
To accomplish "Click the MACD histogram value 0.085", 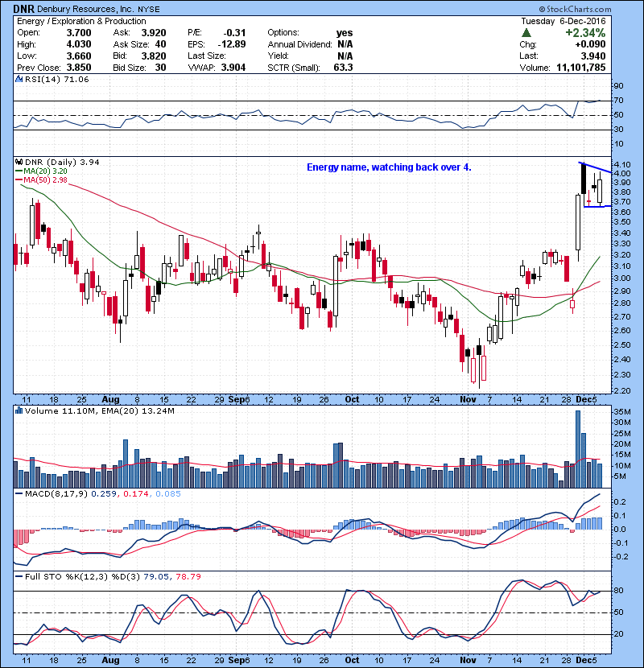I will tap(168, 494).
